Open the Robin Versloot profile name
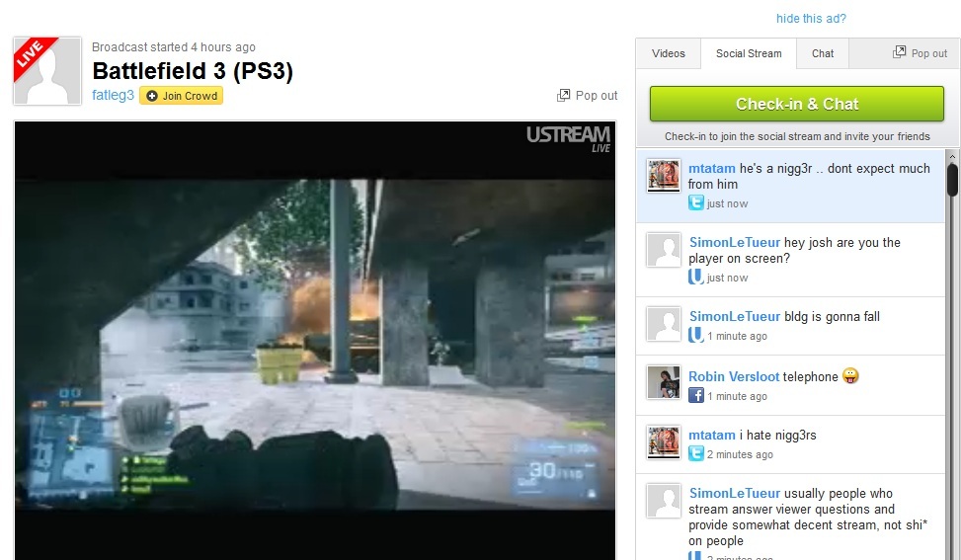 (734, 376)
